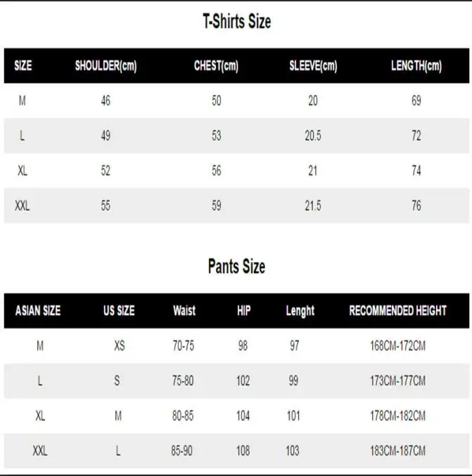Click the US SIZE column header
472x476 pixels.
click(x=119, y=311)
